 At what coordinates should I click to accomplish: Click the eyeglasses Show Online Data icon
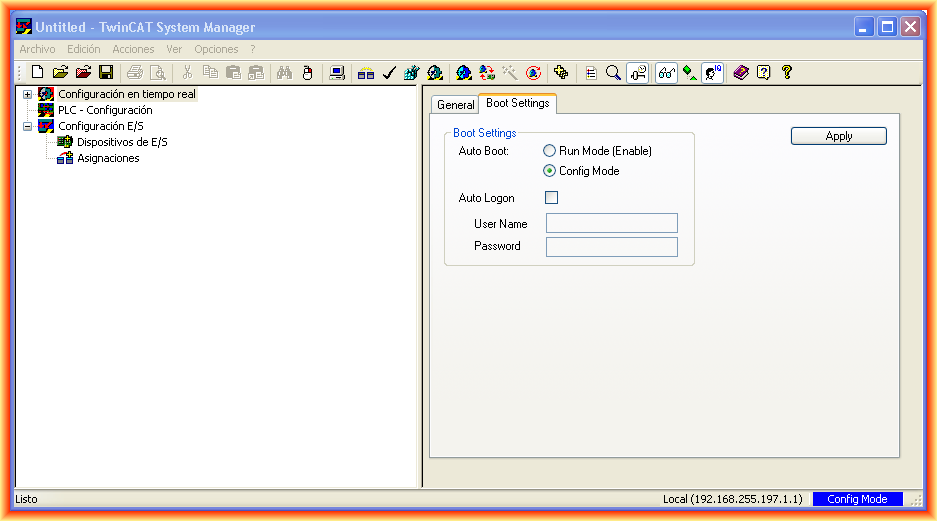click(x=666, y=72)
